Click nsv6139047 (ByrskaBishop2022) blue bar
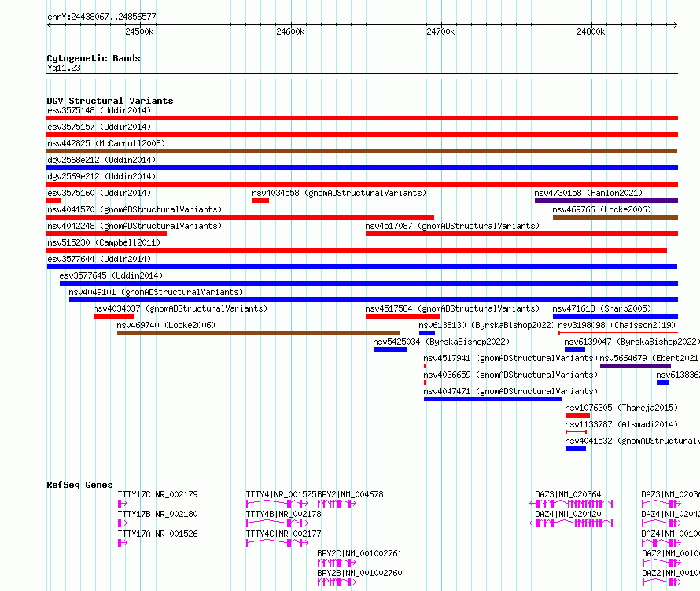 coord(575,349)
